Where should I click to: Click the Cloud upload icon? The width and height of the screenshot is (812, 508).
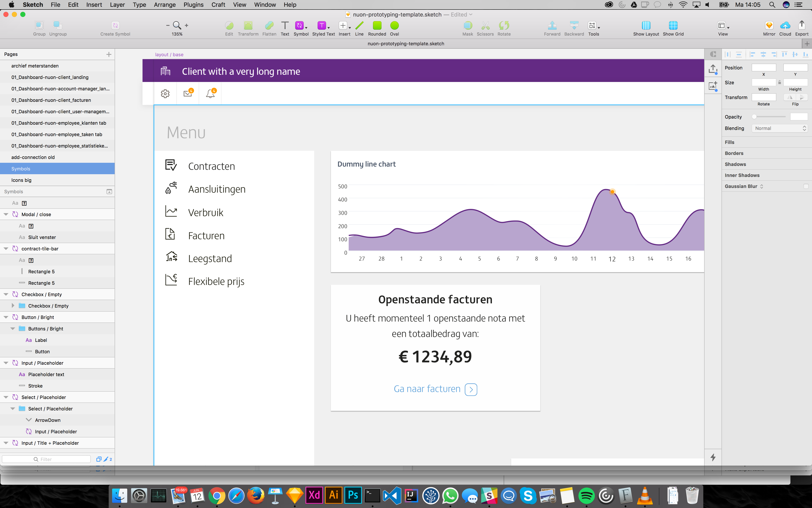(785, 26)
